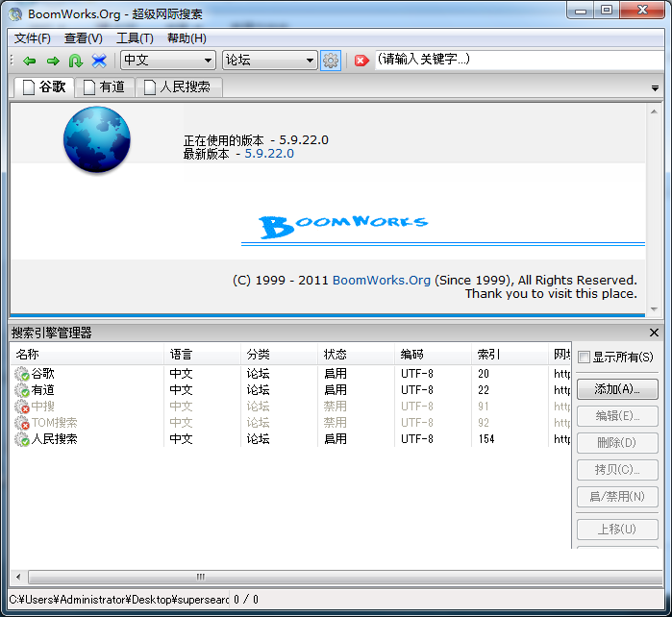Screen dimensions: 672x617
Task: Click the 0 / 0 status bar counter
Action: pyautogui.click(x=246, y=600)
